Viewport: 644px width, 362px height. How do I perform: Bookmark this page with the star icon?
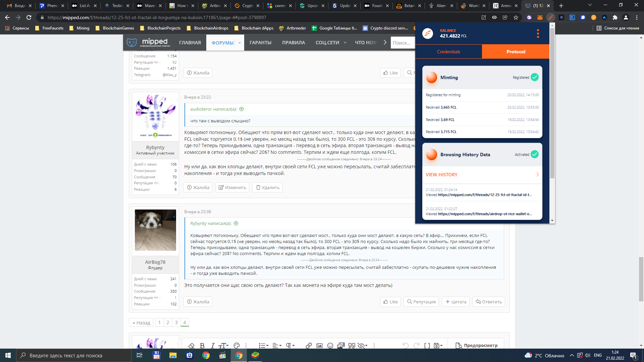point(516,17)
